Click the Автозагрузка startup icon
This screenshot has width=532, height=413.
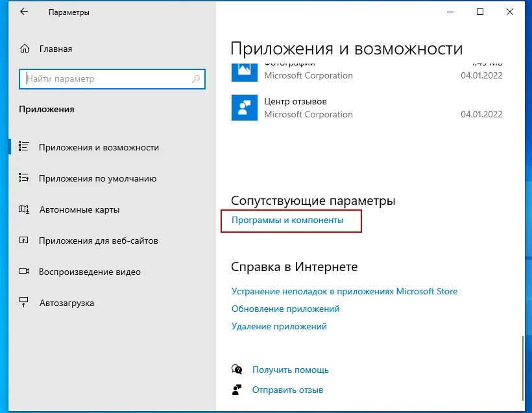pyautogui.click(x=24, y=302)
